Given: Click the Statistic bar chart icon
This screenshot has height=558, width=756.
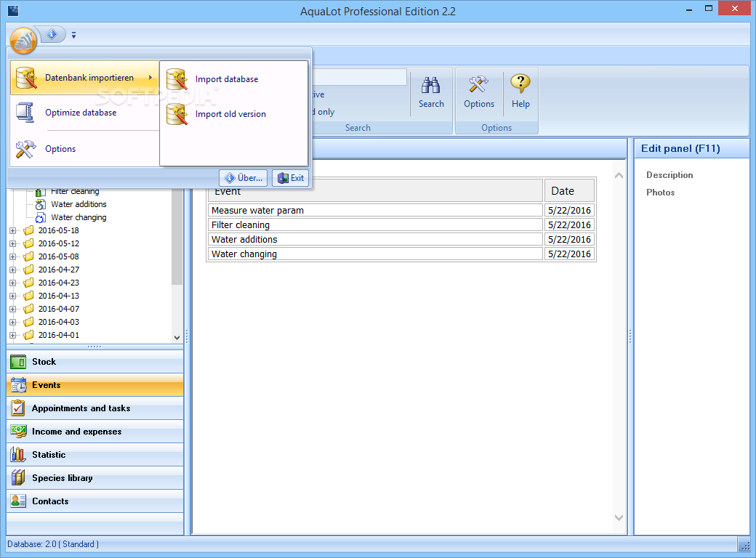Looking at the screenshot, I should point(18,454).
